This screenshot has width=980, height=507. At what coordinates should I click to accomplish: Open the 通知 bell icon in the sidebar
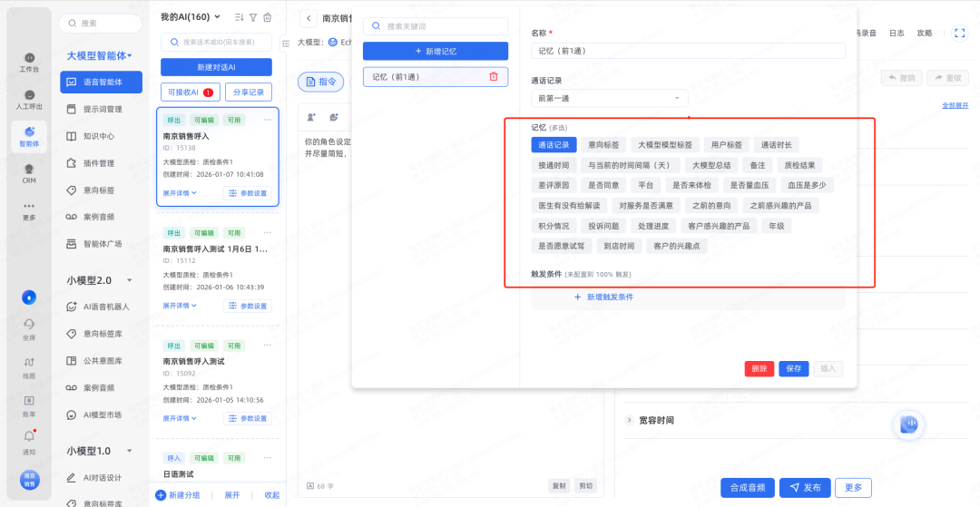29,437
